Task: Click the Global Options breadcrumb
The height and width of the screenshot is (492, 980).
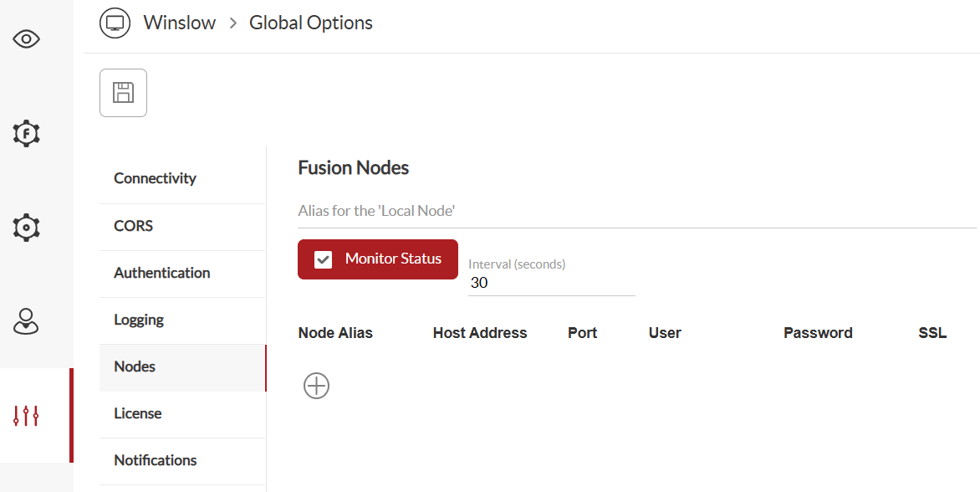Action: point(310,23)
